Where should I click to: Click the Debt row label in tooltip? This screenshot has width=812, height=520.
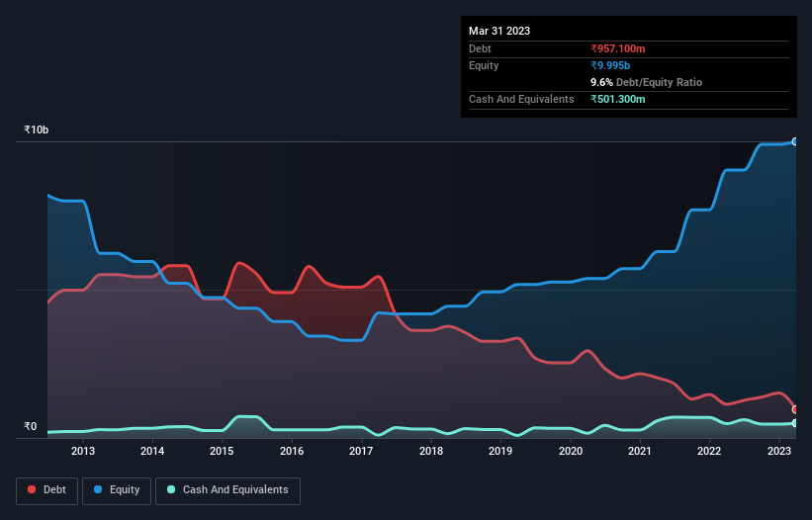coord(480,48)
